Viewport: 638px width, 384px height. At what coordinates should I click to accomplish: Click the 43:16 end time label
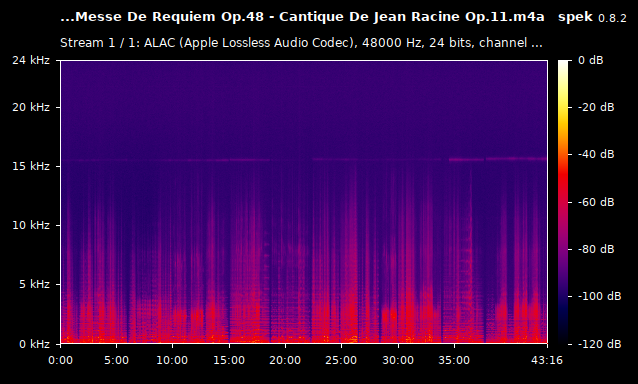[547, 360]
